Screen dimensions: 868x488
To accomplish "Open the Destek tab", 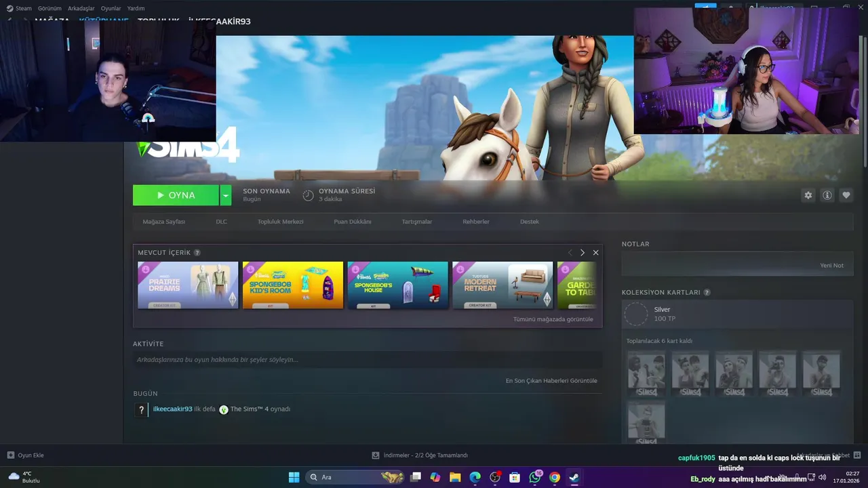I will (530, 222).
